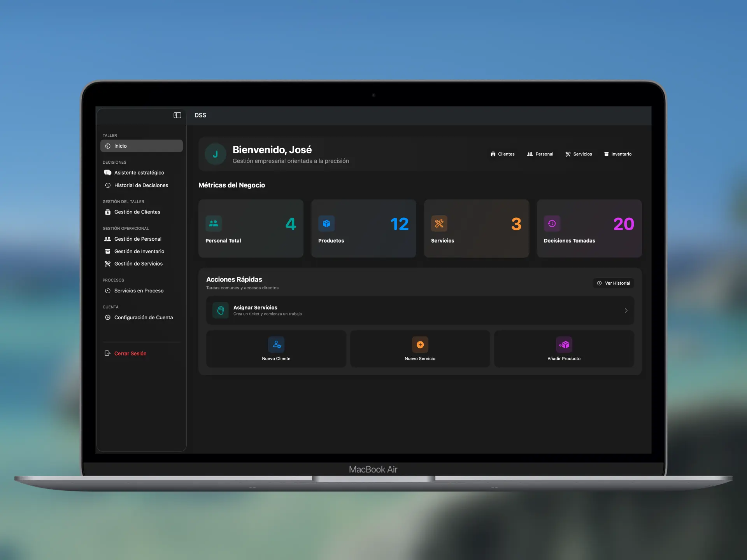Open Gestión de Servicios wrench icon

(x=108, y=264)
